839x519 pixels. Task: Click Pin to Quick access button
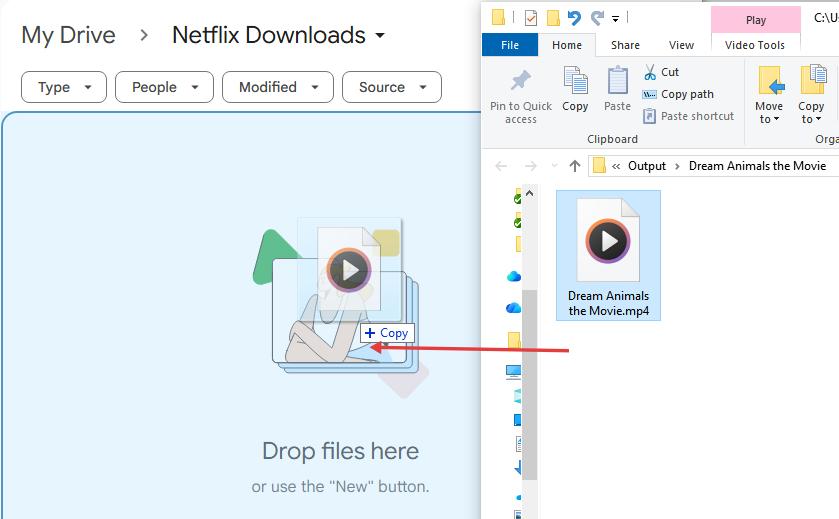pos(521,96)
